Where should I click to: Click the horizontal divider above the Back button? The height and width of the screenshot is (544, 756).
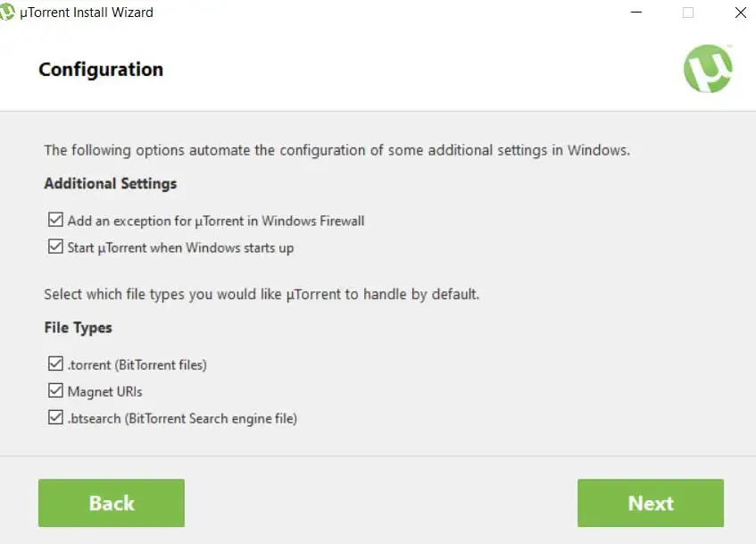click(x=378, y=456)
